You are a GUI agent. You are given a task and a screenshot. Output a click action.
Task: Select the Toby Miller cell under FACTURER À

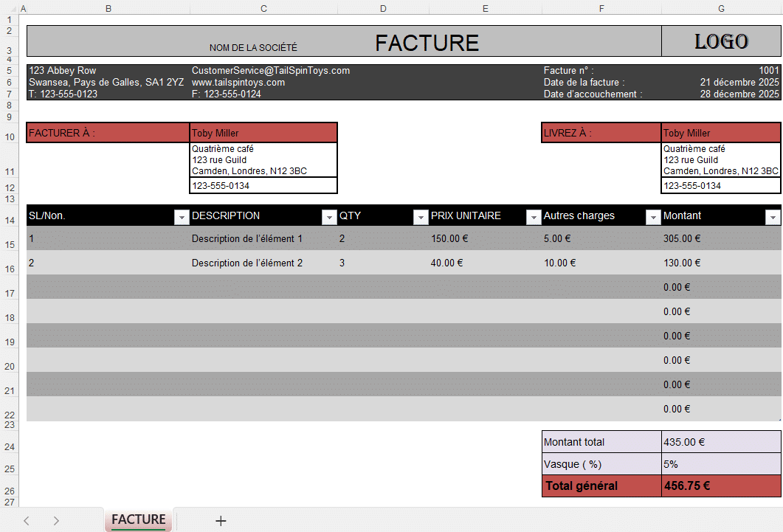coord(263,132)
